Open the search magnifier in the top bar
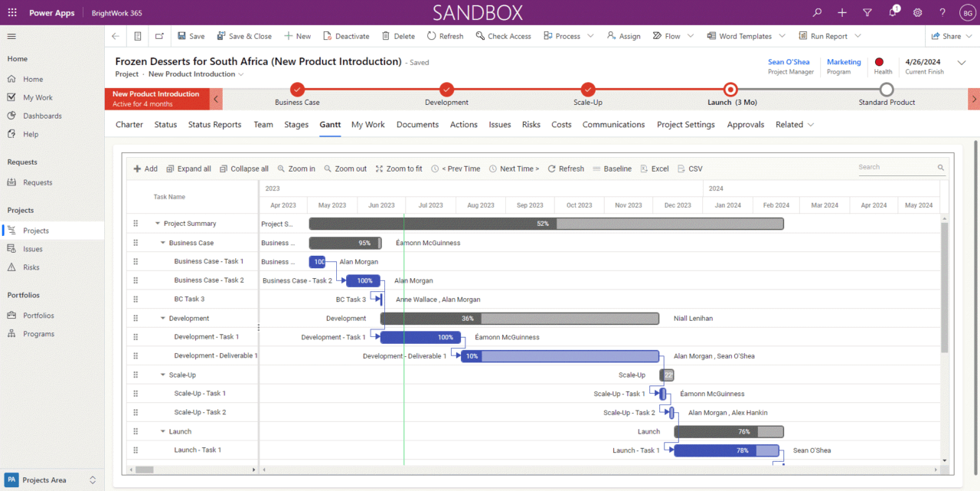Image resolution: width=980 pixels, height=491 pixels. click(816, 12)
